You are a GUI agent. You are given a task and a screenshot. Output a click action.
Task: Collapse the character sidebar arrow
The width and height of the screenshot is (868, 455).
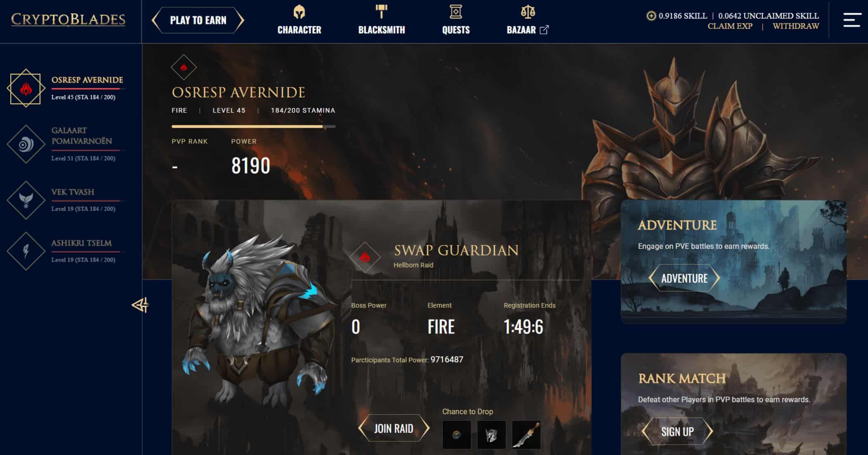pos(140,305)
